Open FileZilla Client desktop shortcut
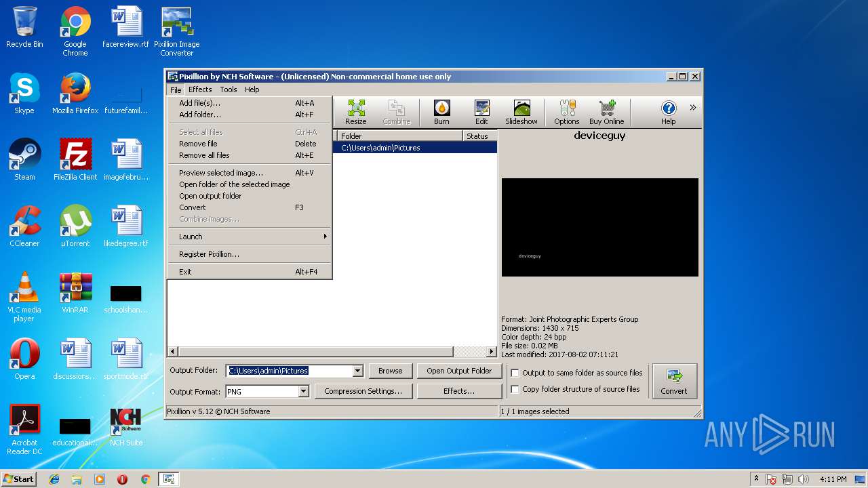 [75, 161]
